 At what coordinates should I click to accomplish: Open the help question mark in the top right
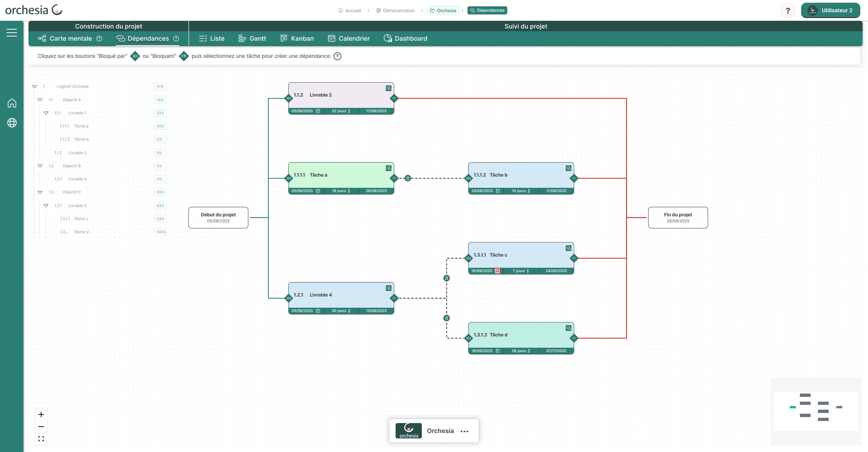coord(788,10)
